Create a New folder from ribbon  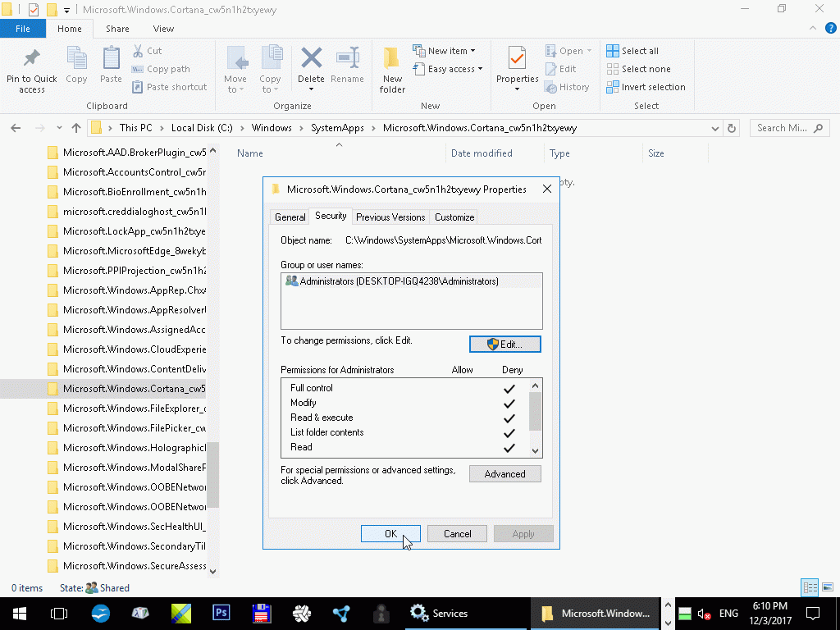point(392,70)
